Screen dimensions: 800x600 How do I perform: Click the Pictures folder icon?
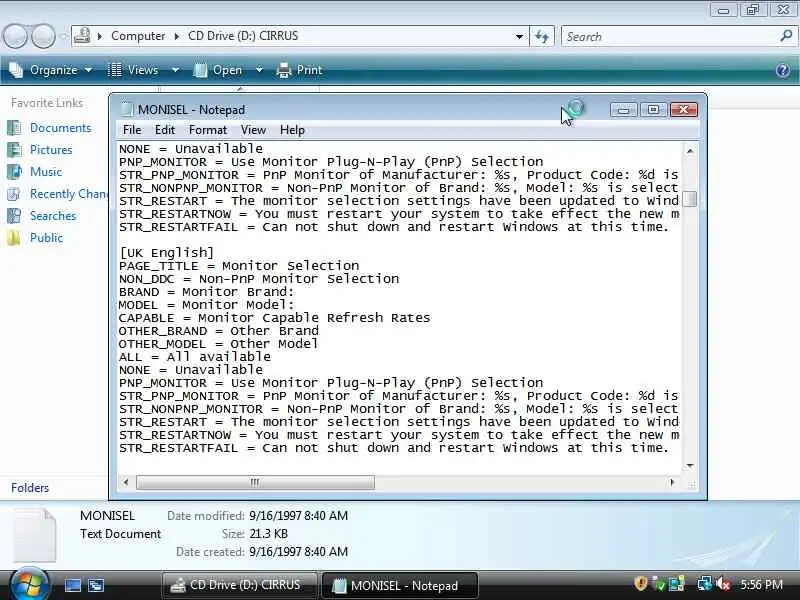pos(14,149)
